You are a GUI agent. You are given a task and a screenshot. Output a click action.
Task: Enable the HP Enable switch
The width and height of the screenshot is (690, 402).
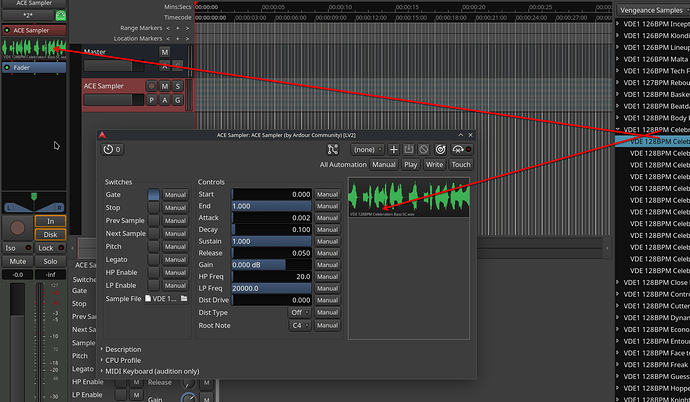pos(154,272)
